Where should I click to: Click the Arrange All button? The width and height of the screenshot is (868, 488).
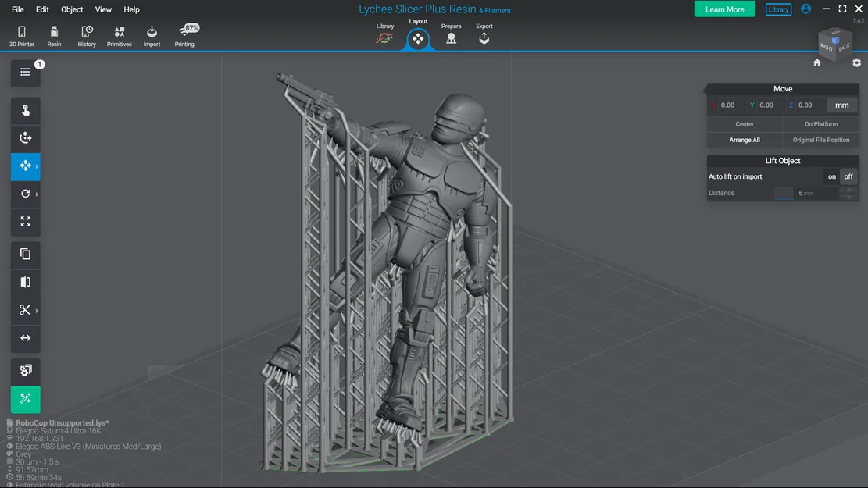[745, 140]
